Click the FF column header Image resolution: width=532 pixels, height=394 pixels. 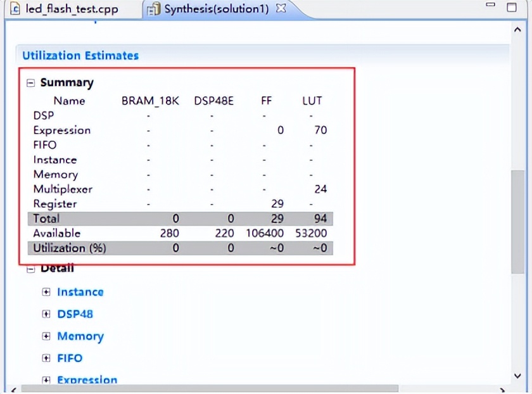point(267,101)
